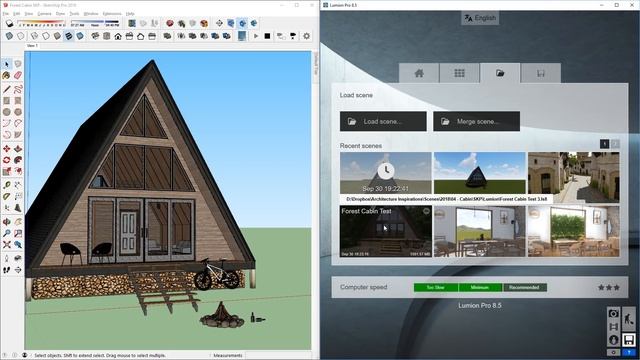Screen dimensions: 640x360
Task: Open the File menu in SketchUp
Action: coord(6,14)
